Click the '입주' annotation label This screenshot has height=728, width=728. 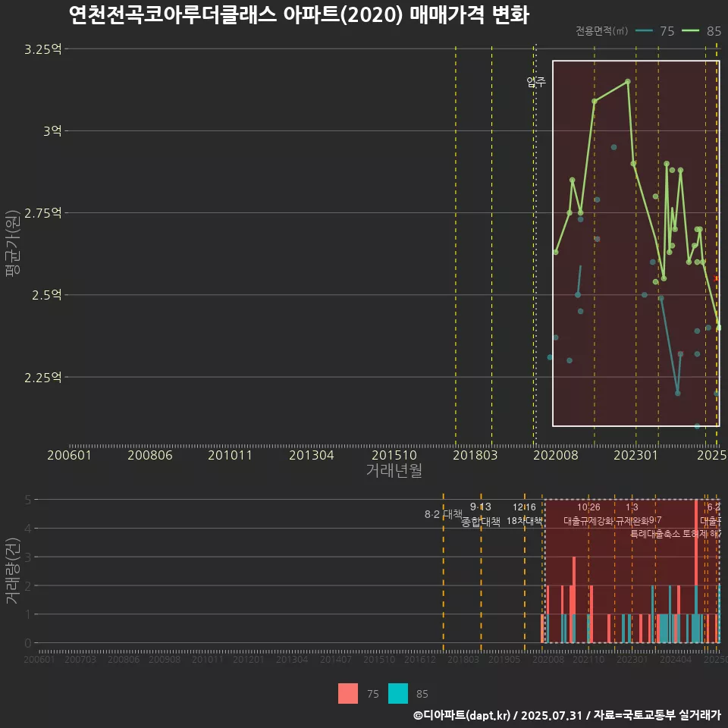(x=536, y=82)
